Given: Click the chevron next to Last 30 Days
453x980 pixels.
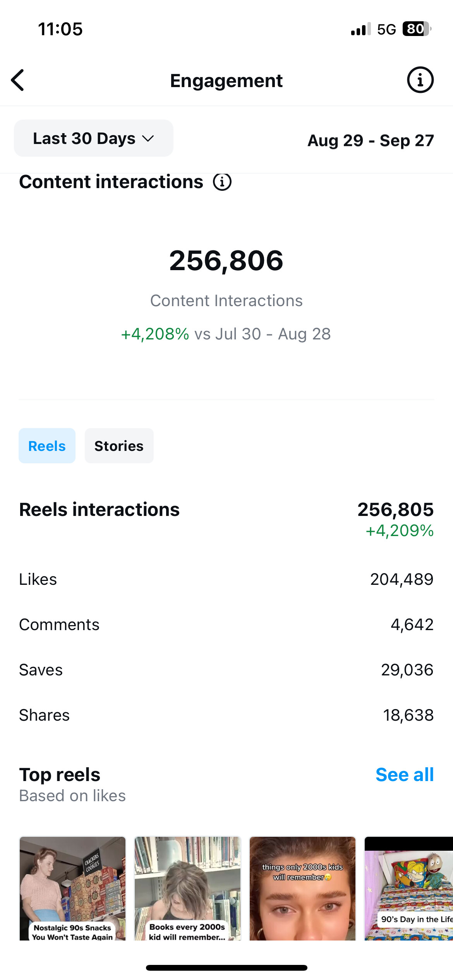Looking at the screenshot, I should (x=148, y=139).
